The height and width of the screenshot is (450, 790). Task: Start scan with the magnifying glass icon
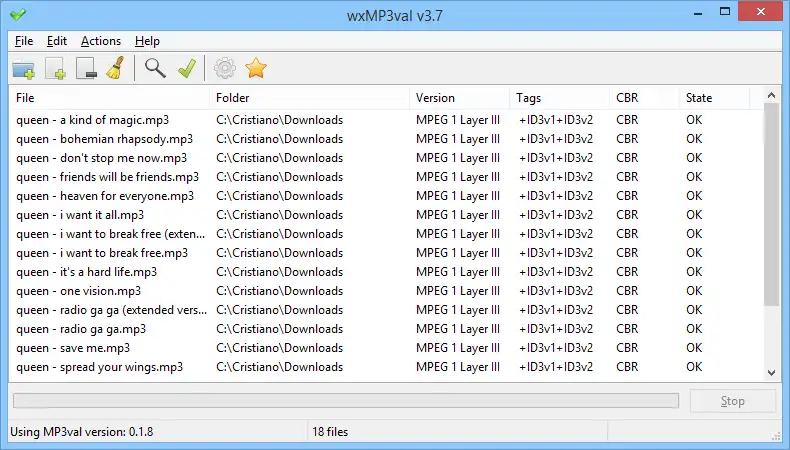pyautogui.click(x=155, y=68)
